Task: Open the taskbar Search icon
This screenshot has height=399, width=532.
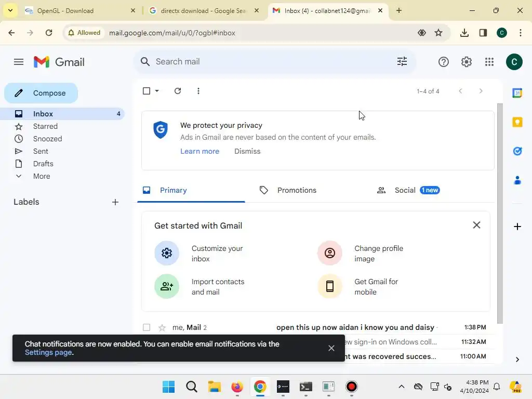Action: click(191, 387)
